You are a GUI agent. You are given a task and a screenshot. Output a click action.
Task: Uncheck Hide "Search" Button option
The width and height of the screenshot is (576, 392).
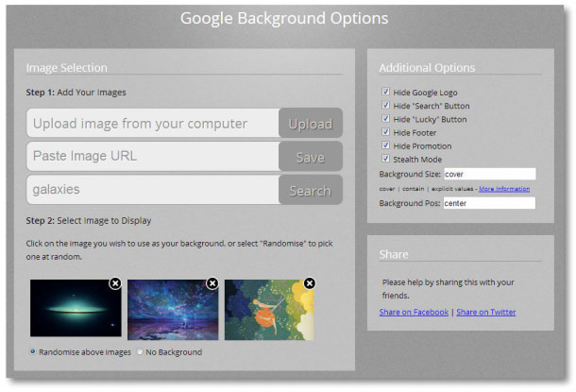(385, 106)
